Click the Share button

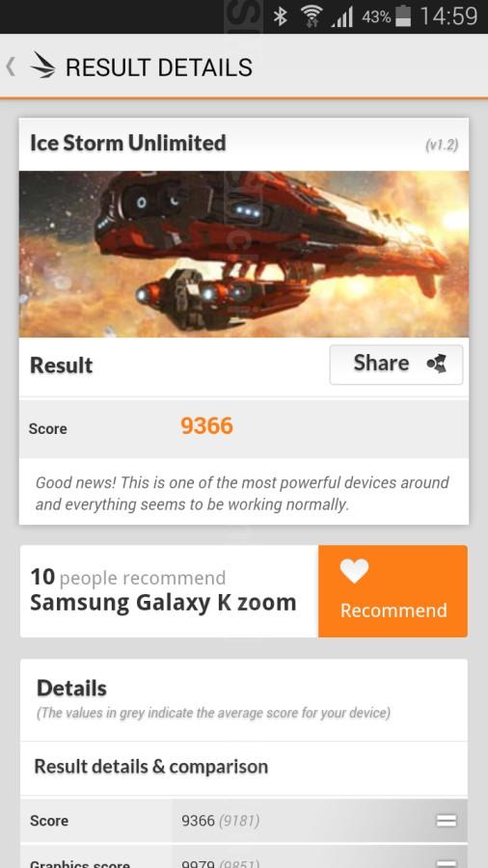tap(396, 365)
